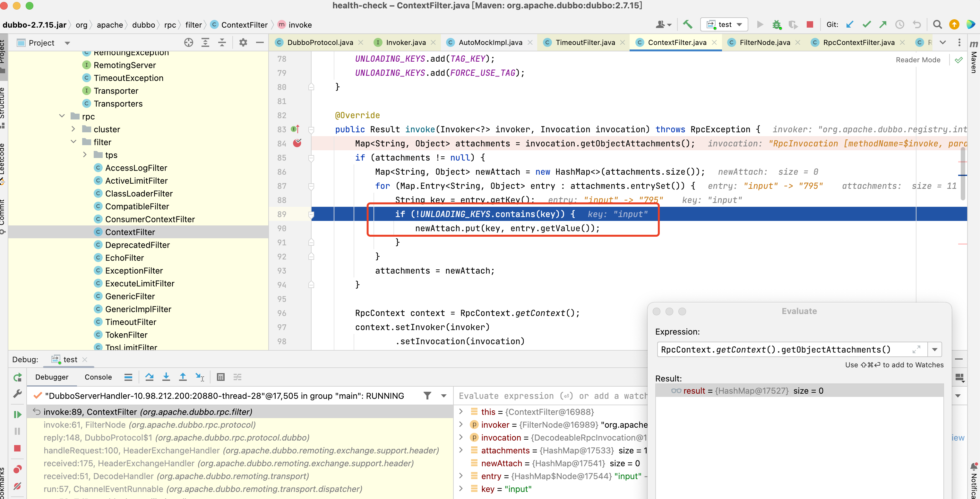The image size is (980, 499).
Task: Push commits with Git green arrow
Action: (x=883, y=24)
